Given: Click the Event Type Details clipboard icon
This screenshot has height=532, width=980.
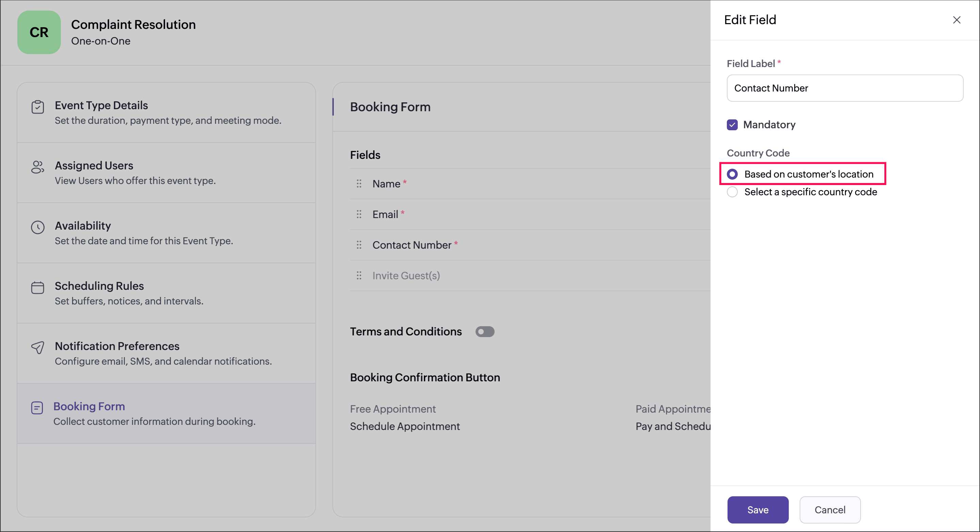Looking at the screenshot, I should 38,107.
